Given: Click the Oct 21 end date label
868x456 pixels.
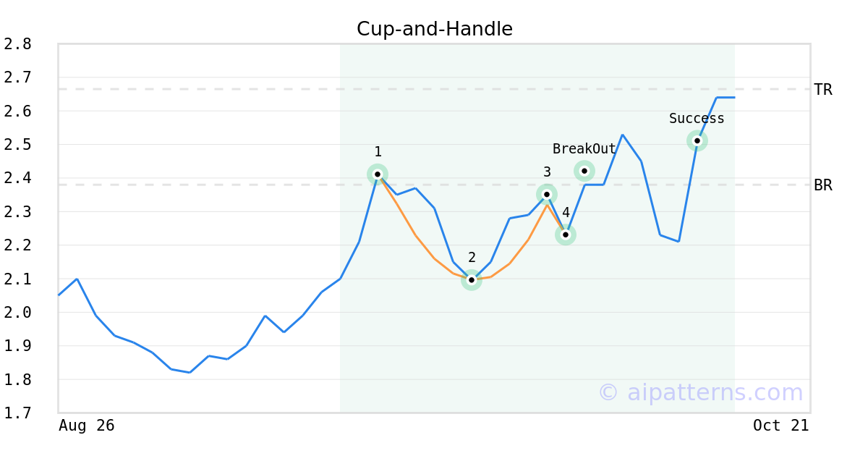Looking at the screenshot, I should [x=781, y=426].
